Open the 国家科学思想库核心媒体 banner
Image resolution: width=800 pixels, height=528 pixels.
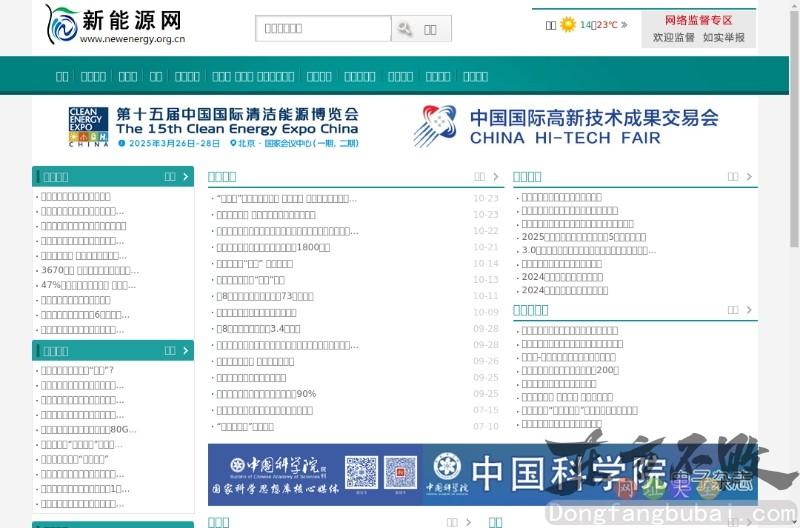[x=315, y=474]
